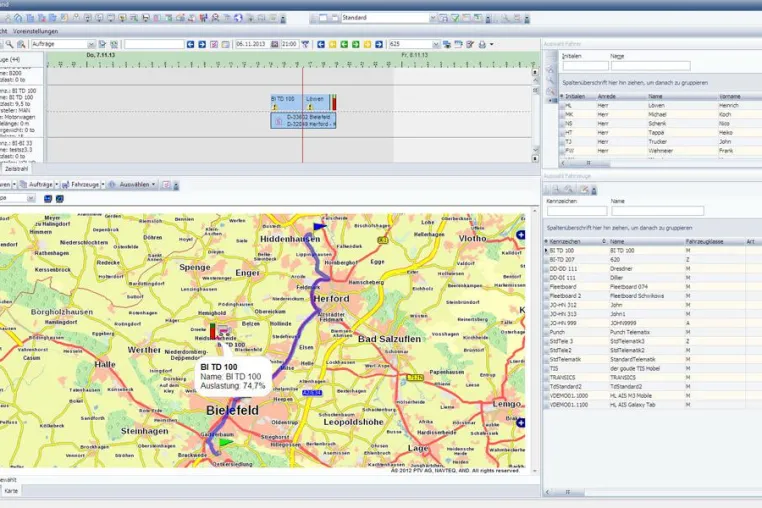Viewport: 762px width, 508px height.
Task: Open the Auswählen dropdown arrow
Action: point(153,185)
